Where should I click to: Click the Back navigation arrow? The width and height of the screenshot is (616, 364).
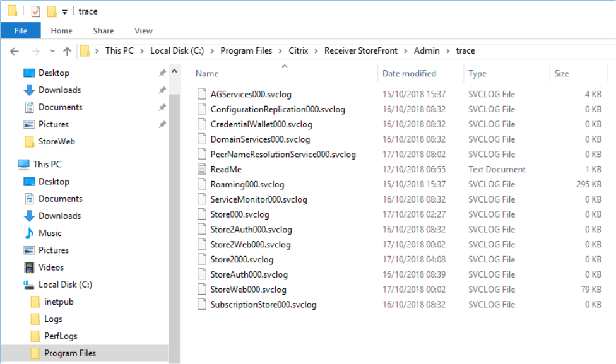click(x=14, y=50)
